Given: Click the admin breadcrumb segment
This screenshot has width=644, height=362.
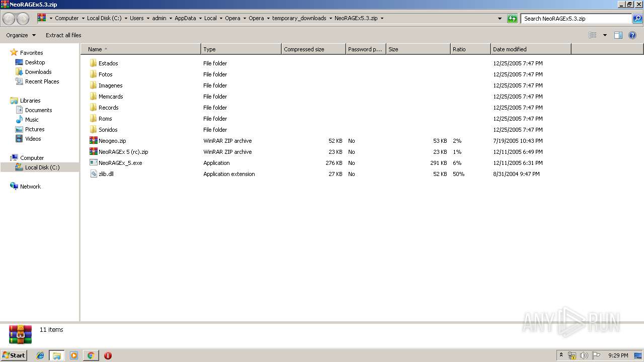Looking at the screenshot, I should click(x=159, y=19).
